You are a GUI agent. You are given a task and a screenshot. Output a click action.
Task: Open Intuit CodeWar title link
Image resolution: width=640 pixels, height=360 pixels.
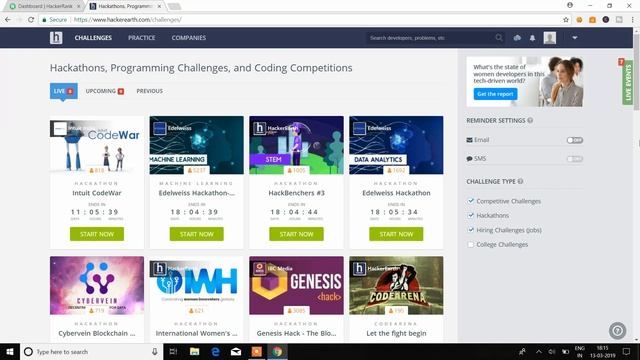97,193
